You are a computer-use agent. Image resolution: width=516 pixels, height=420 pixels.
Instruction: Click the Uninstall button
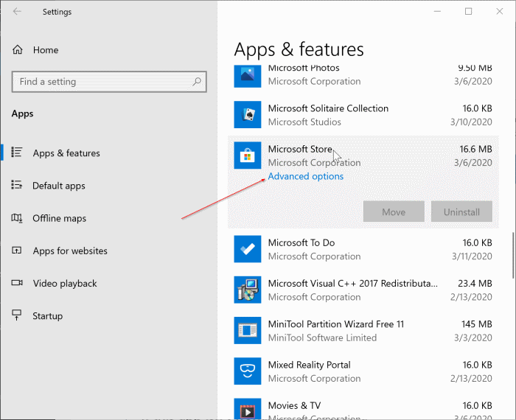point(461,211)
